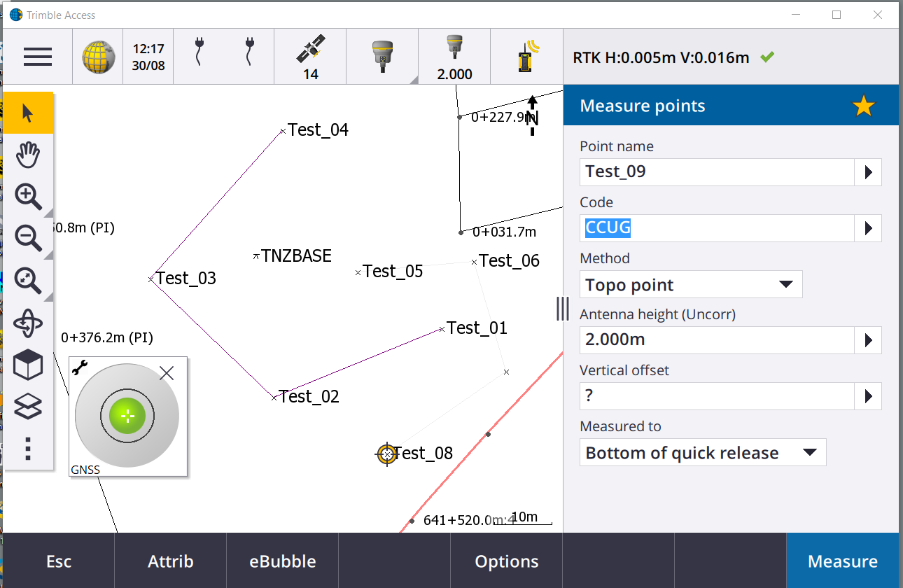
Task: Open the Measured to dropdown
Action: pyautogui.click(x=702, y=452)
